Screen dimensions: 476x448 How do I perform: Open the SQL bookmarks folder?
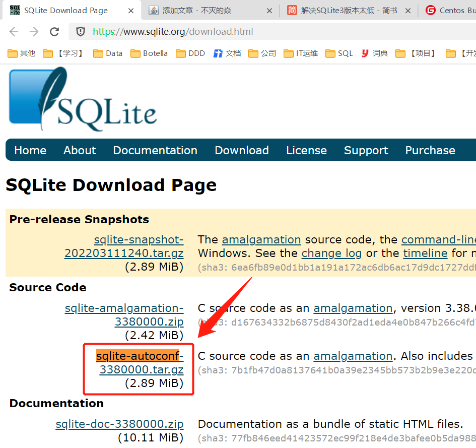click(x=339, y=53)
